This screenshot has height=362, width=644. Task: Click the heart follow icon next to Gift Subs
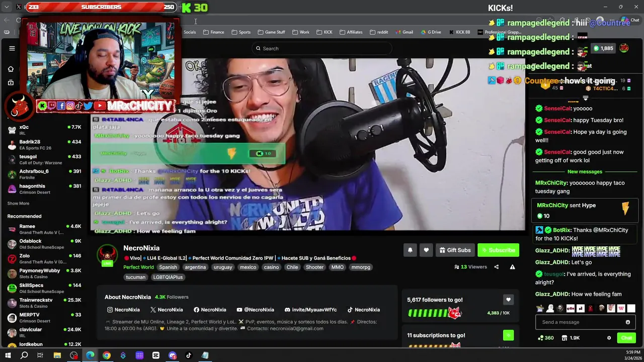pyautogui.click(x=426, y=250)
